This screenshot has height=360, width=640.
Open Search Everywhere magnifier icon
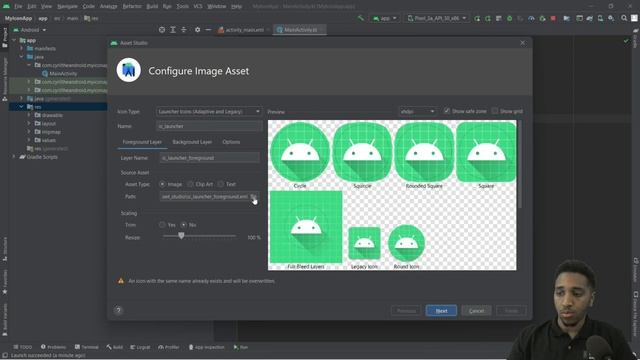[x=624, y=18]
